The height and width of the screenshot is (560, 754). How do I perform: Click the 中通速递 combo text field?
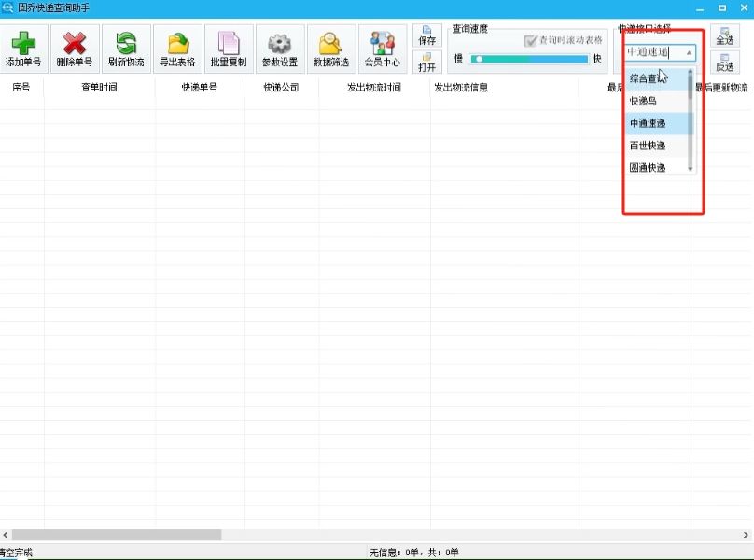coord(653,52)
